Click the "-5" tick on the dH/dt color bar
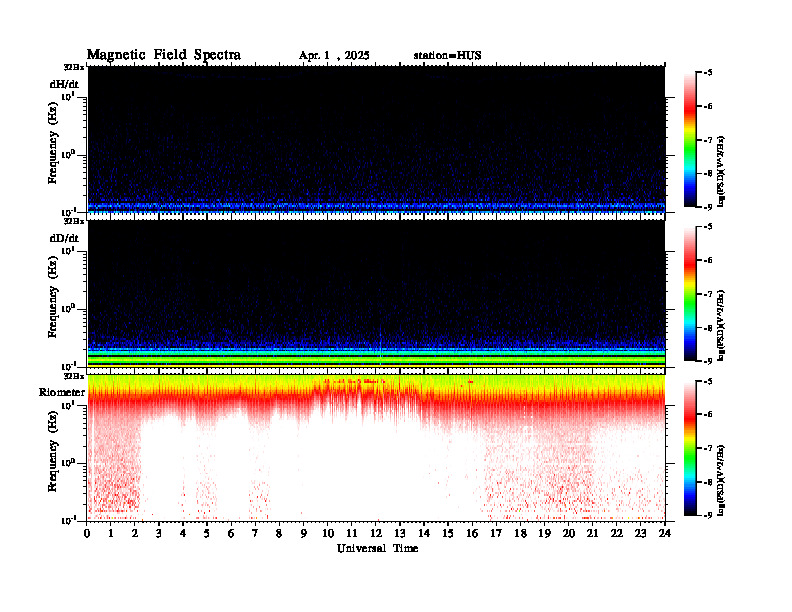Viewport: 792px width, 612px height. (x=708, y=73)
